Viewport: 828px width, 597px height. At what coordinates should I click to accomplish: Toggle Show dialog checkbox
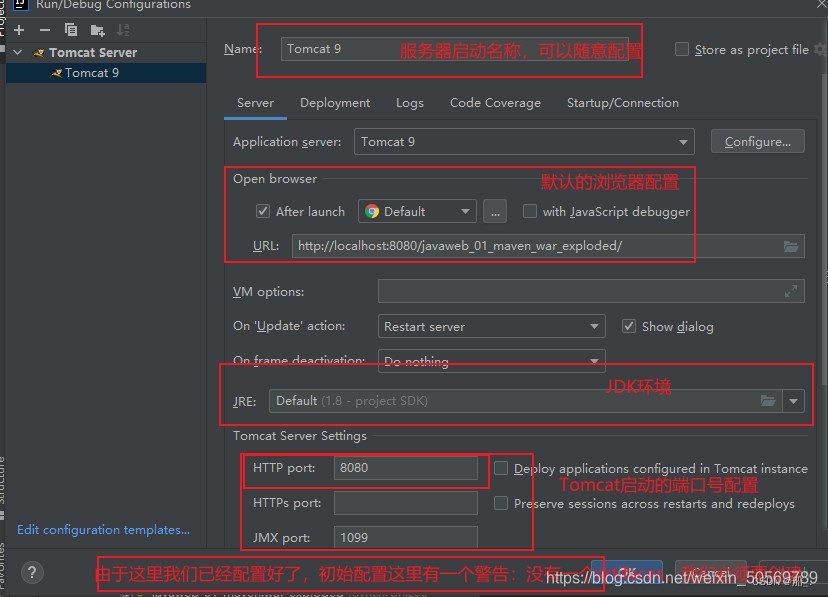(x=628, y=326)
